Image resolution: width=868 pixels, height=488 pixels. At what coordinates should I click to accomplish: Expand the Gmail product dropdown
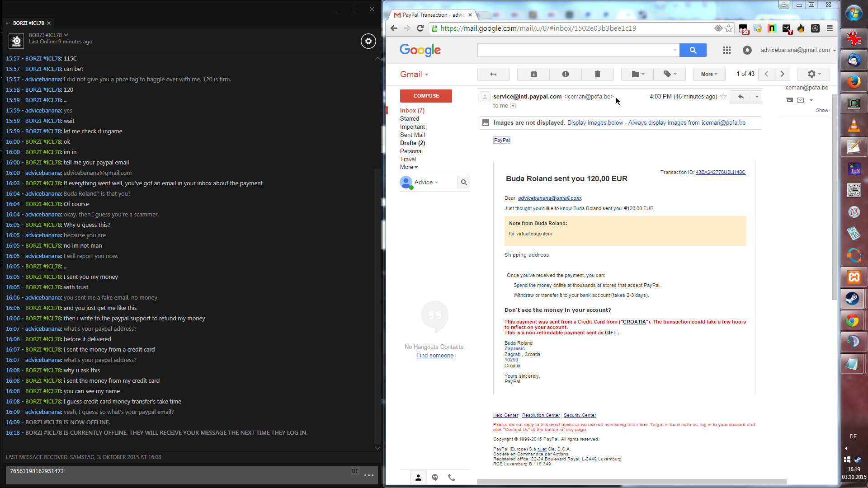(414, 75)
